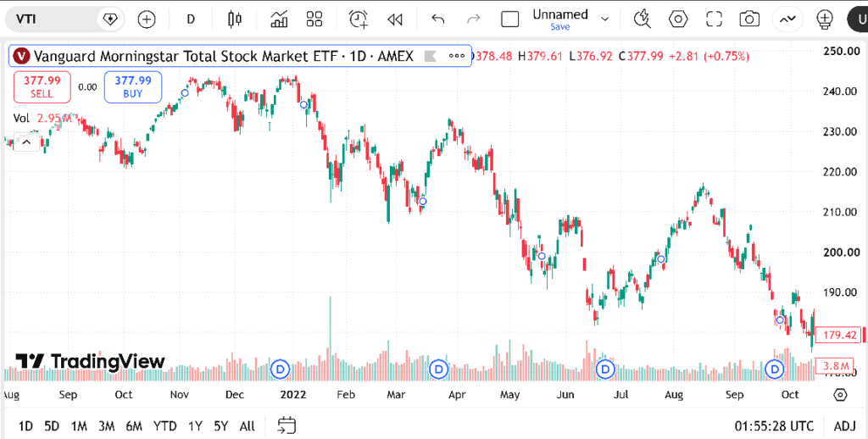
Task: Click the Vanguard Total Stock Market ETF title
Action: click(x=223, y=56)
